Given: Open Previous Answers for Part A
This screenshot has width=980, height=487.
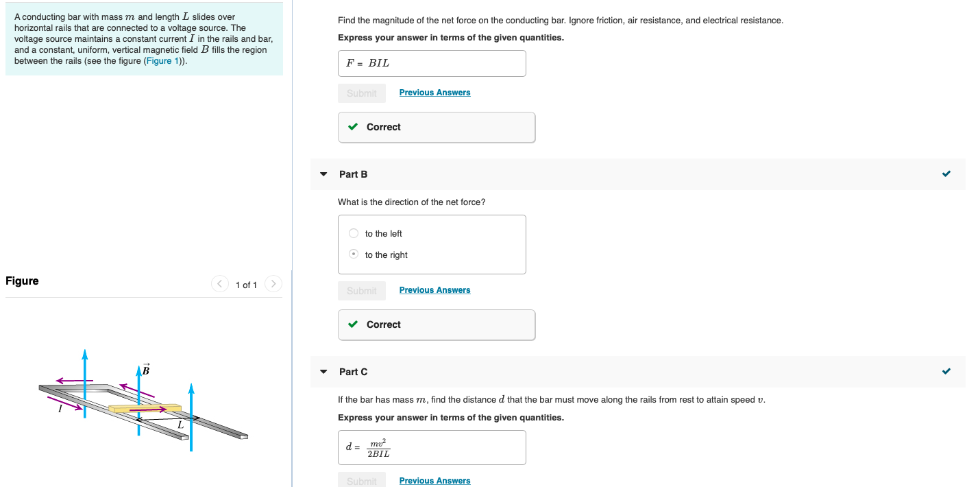Looking at the screenshot, I should click(434, 92).
